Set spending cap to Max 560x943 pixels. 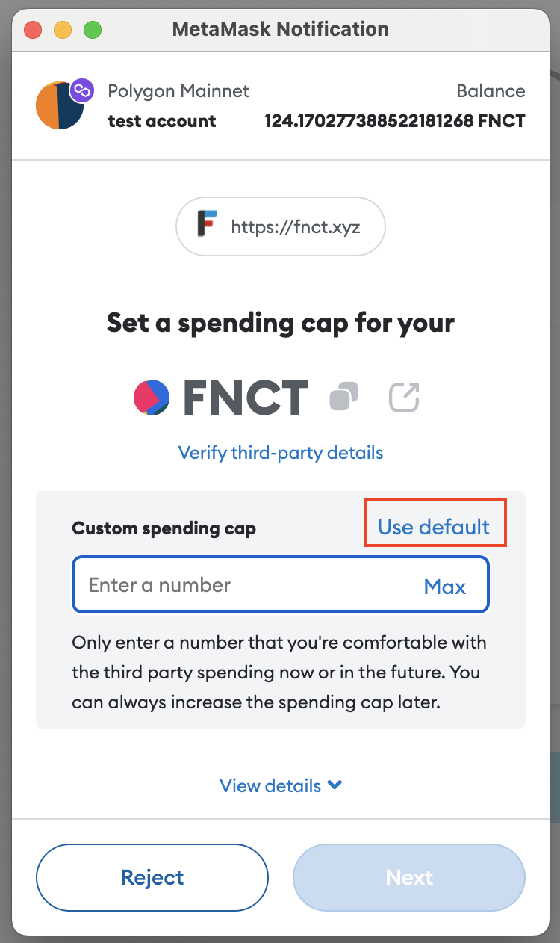[x=445, y=587]
